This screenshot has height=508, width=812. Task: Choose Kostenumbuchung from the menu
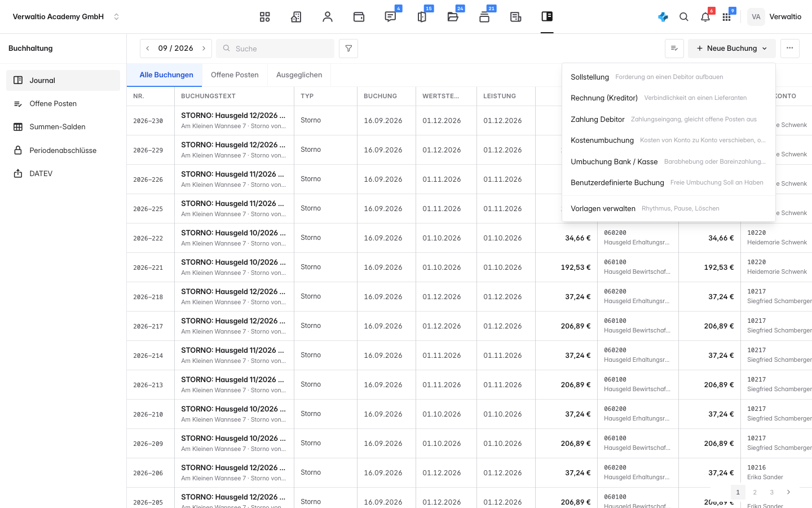click(x=669, y=140)
